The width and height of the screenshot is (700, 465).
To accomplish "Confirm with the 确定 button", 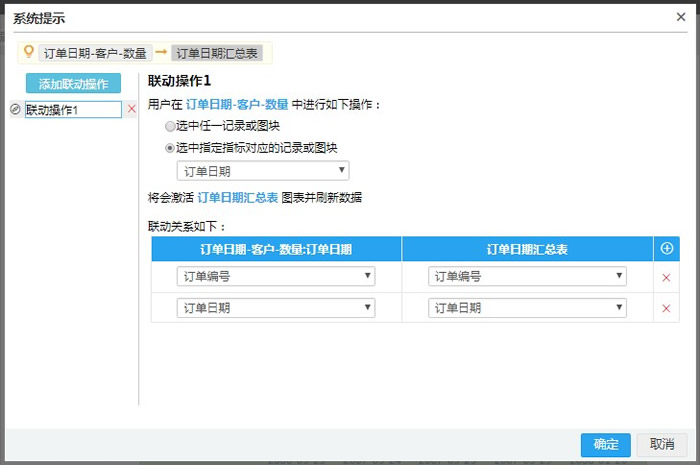I will 605,444.
